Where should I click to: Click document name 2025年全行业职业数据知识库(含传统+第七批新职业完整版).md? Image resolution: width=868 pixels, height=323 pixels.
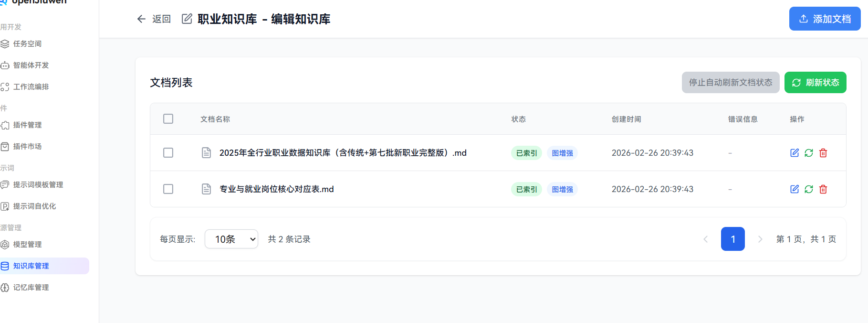[343, 153]
